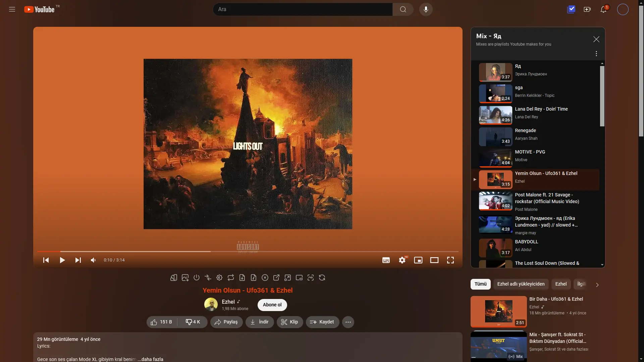Select the Ezhel filter chip
The width and height of the screenshot is (644, 362).
[561, 284]
